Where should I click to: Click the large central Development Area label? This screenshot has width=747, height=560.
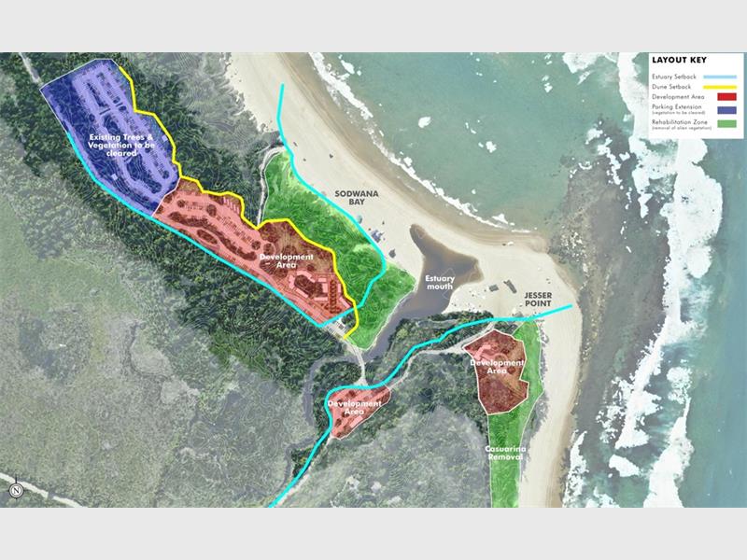287,261
